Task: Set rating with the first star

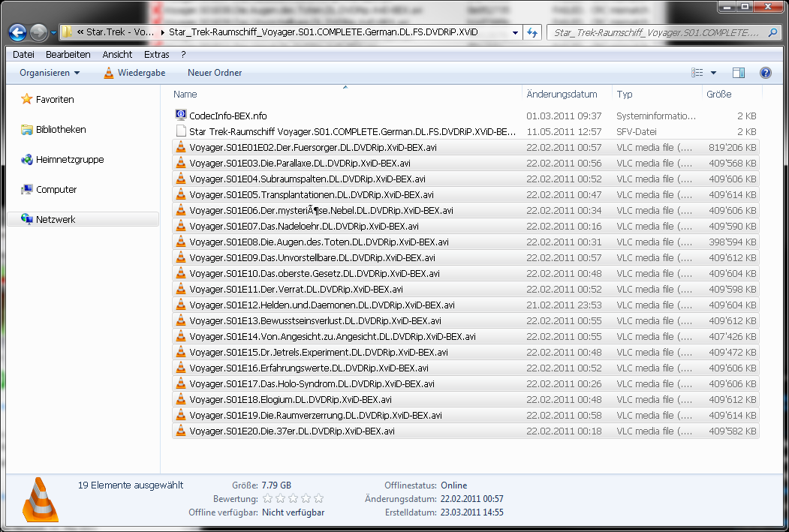Action: coord(268,498)
